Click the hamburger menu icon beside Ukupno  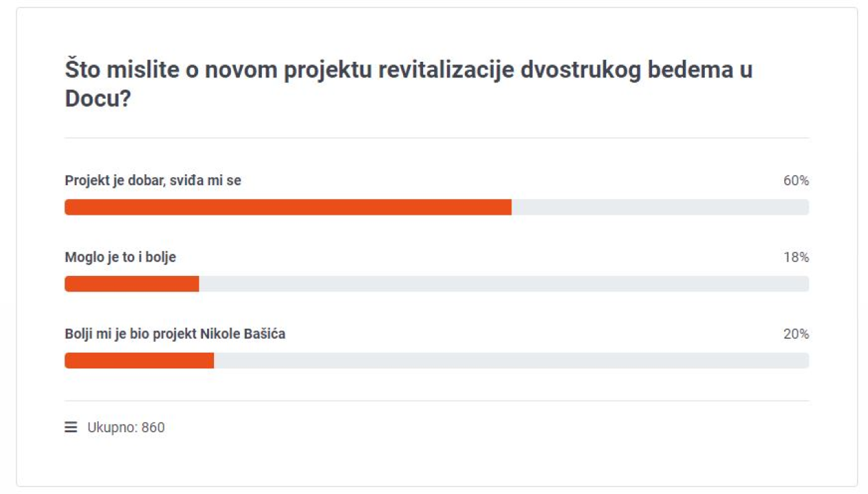pyautogui.click(x=71, y=427)
